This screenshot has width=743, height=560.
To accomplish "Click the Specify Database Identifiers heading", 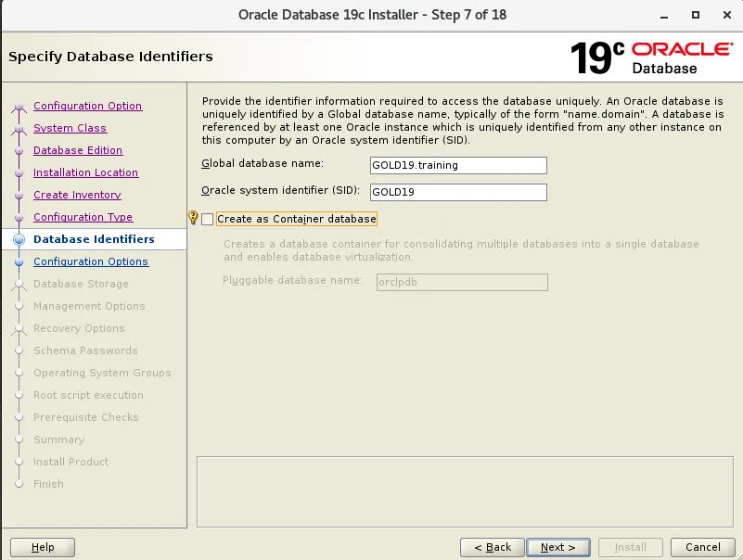I will tap(111, 57).
